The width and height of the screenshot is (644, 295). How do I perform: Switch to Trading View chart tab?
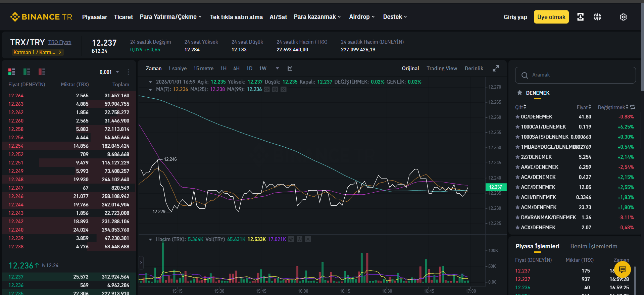click(442, 68)
